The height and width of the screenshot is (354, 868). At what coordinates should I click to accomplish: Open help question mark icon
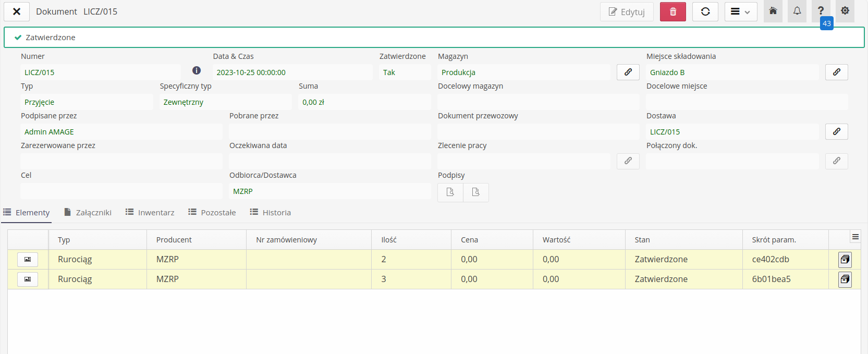[x=821, y=11]
